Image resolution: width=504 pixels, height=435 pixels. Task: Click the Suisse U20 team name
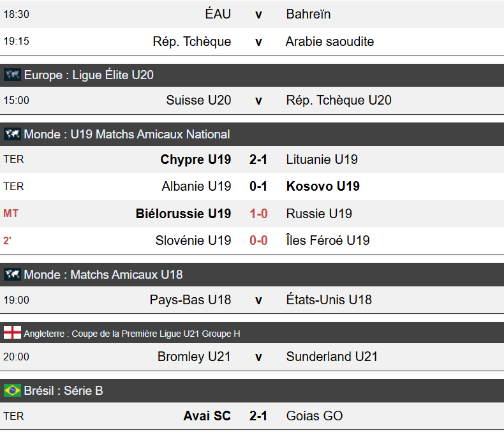[x=198, y=100]
